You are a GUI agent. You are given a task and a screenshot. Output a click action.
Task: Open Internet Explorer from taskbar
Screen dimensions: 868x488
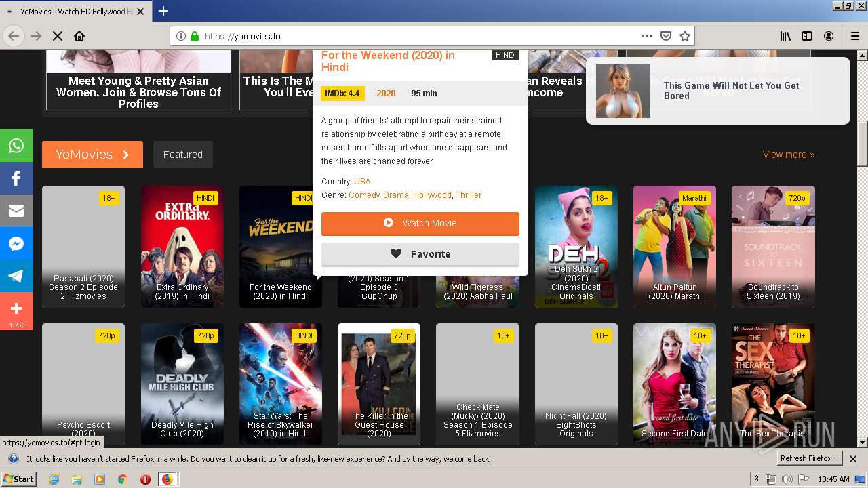(x=54, y=479)
